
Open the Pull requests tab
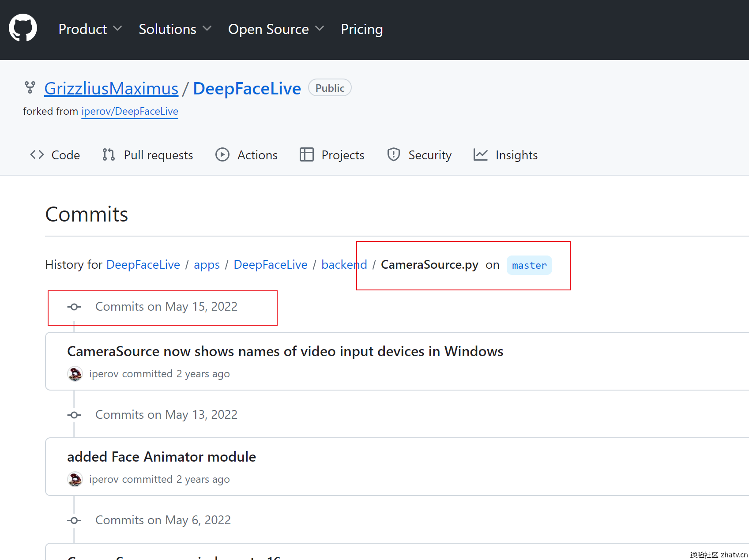[x=158, y=155]
